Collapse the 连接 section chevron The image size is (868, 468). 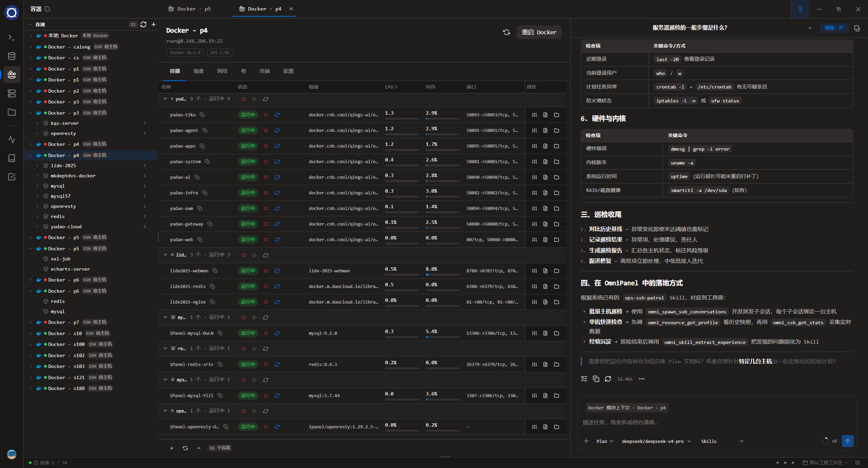(x=30, y=24)
